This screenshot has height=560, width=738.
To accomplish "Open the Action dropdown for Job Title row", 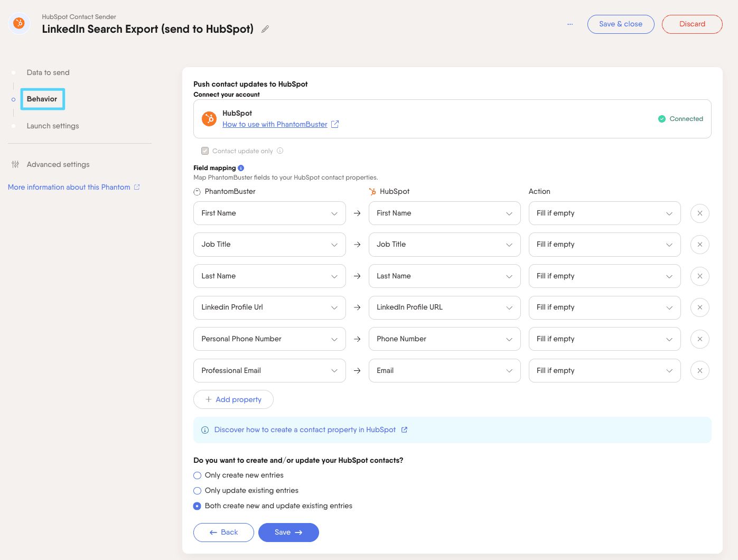I will point(605,245).
